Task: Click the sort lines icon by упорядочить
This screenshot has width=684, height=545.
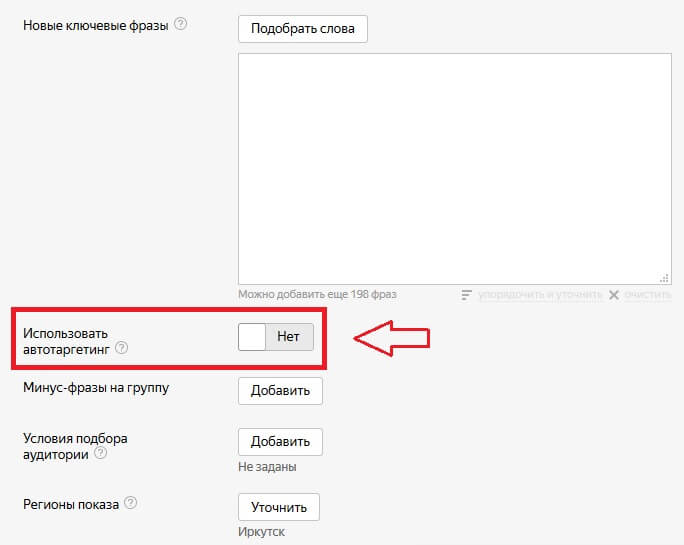Action: pyautogui.click(x=466, y=295)
